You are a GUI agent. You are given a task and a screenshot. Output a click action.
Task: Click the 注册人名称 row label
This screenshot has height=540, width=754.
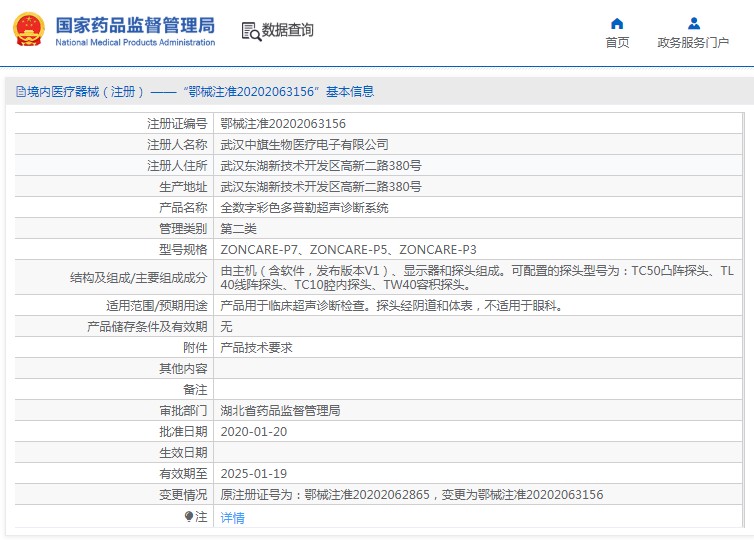pyautogui.click(x=177, y=144)
